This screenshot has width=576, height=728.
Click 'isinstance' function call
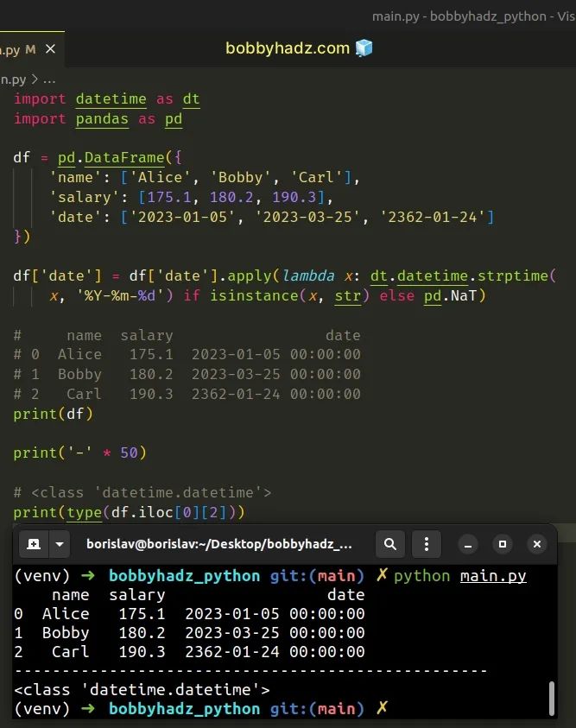(254, 295)
